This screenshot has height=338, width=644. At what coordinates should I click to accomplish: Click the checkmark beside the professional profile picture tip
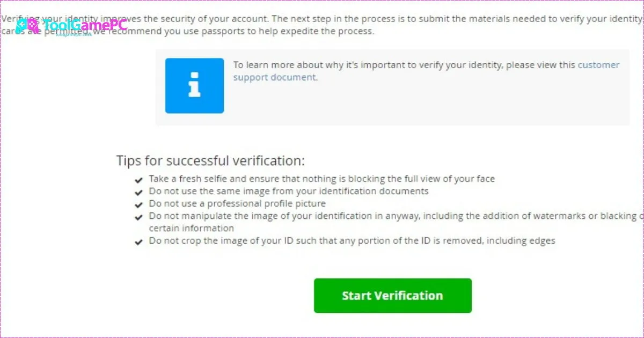coord(139,203)
